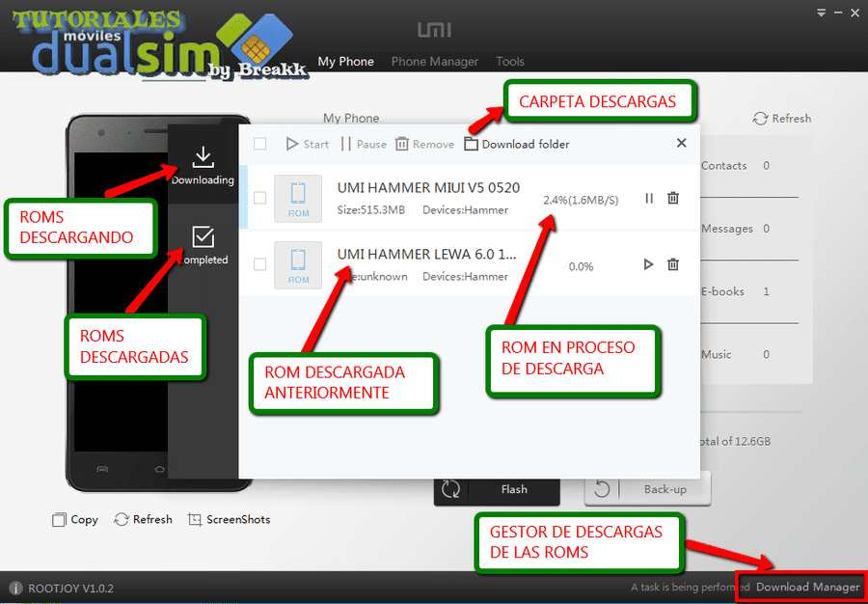Click ROOTJOY V1.0.2 version text

(x=70, y=589)
